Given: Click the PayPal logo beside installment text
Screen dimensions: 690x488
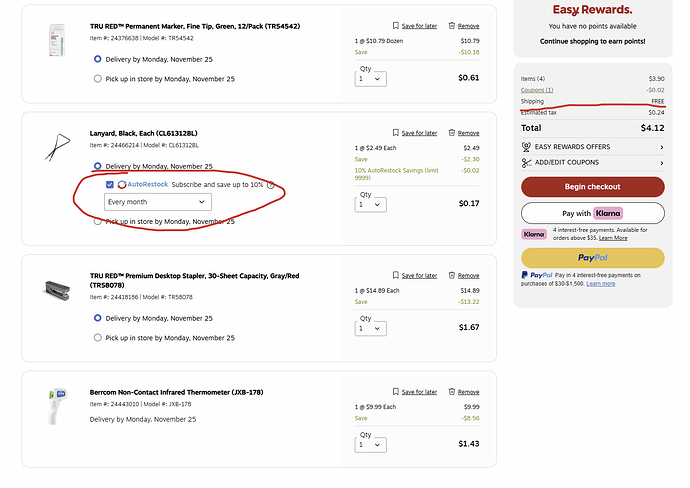Looking at the screenshot, I should pos(536,275).
